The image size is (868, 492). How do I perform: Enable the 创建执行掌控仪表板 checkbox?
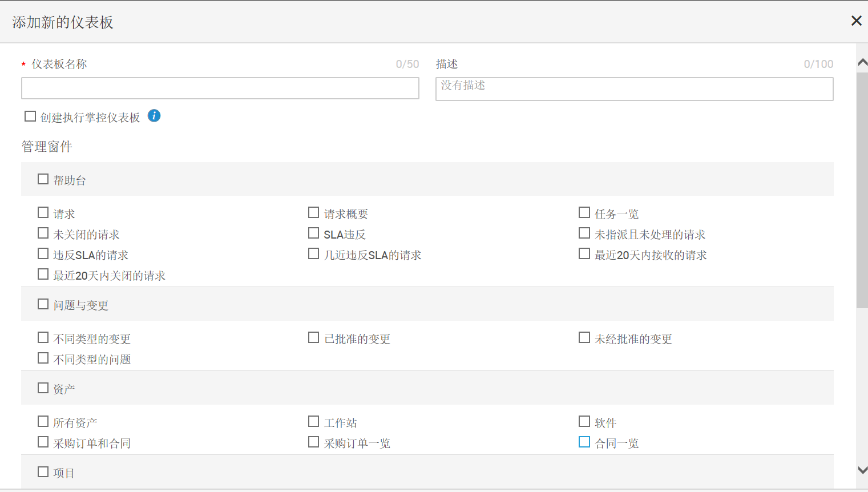[x=30, y=116]
